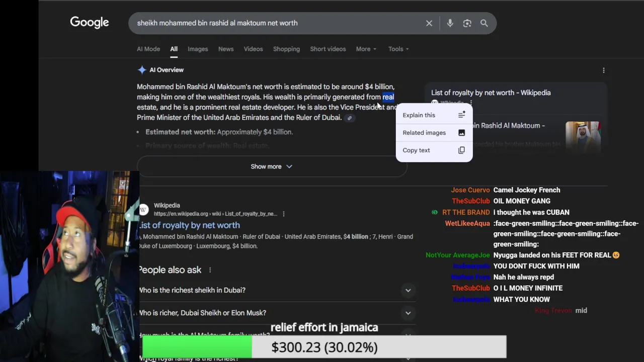Click RT THE BRAND chat username
Image resolution: width=644 pixels, height=362 pixels.
point(466,212)
